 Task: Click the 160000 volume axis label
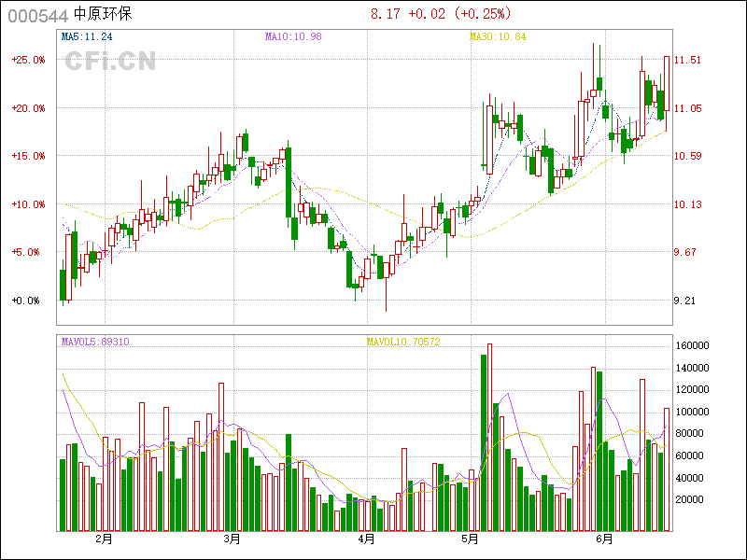(694, 345)
